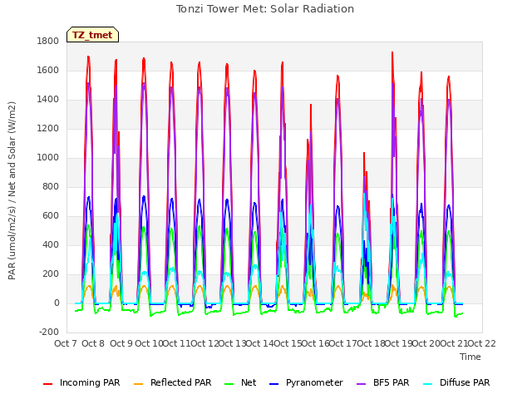
Task: Select the Net legend entry
Action: 240,382
